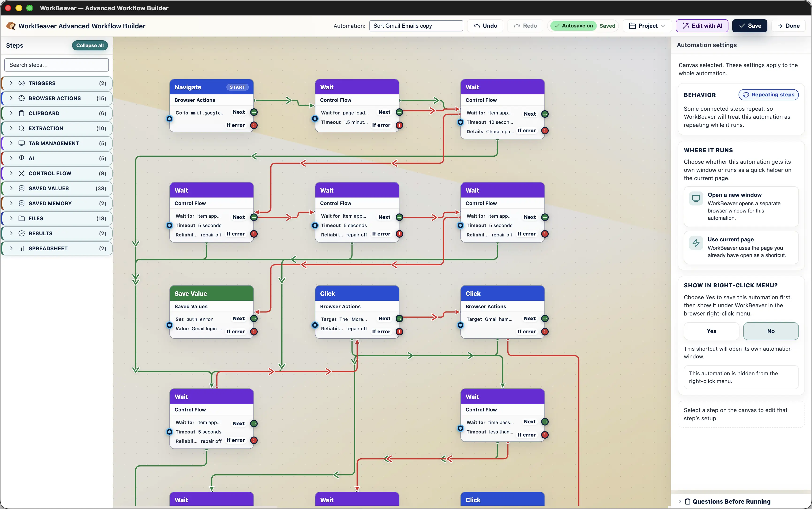Click the Use current page lightning icon
812x509 pixels.
tap(696, 243)
